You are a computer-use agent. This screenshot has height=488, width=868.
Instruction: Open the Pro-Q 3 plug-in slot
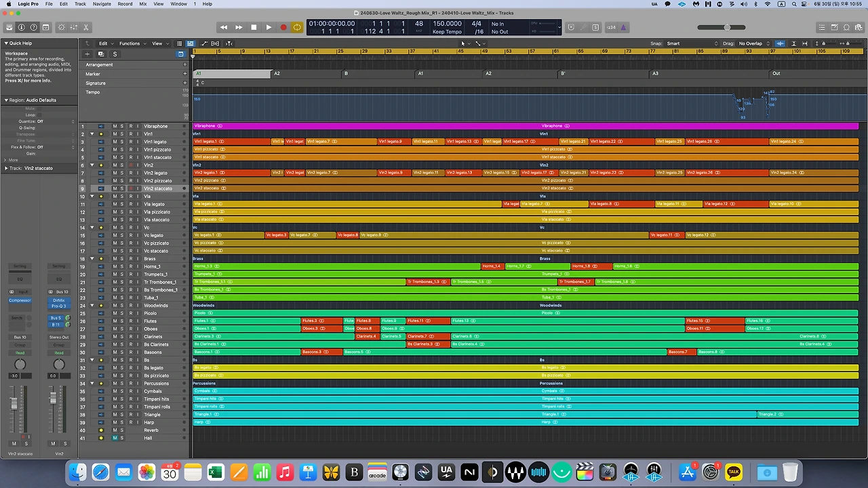[59, 306]
